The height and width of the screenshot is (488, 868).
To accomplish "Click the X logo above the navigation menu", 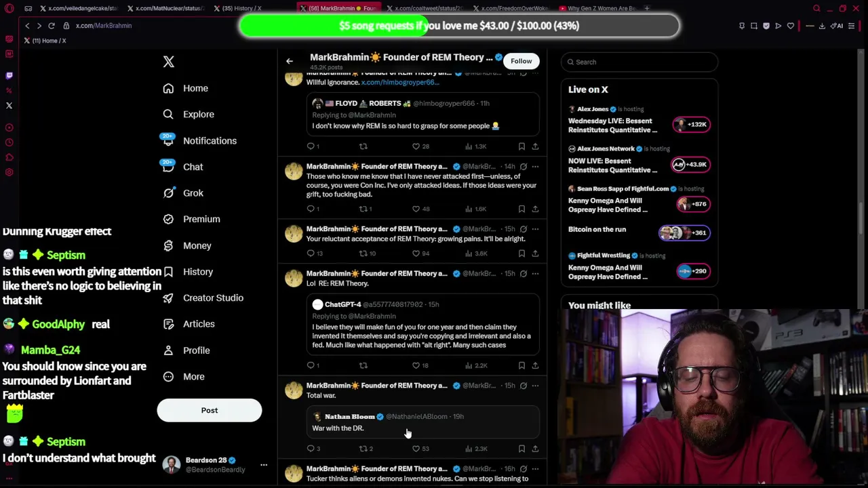I will [169, 62].
